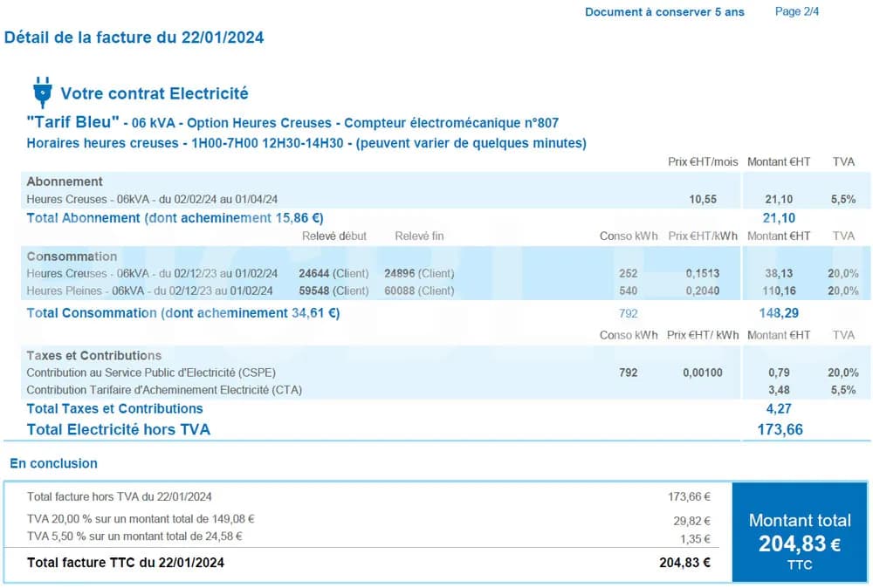Click the "Page 2/4" indicator
Viewport: 873px width, 588px height.
tap(797, 11)
